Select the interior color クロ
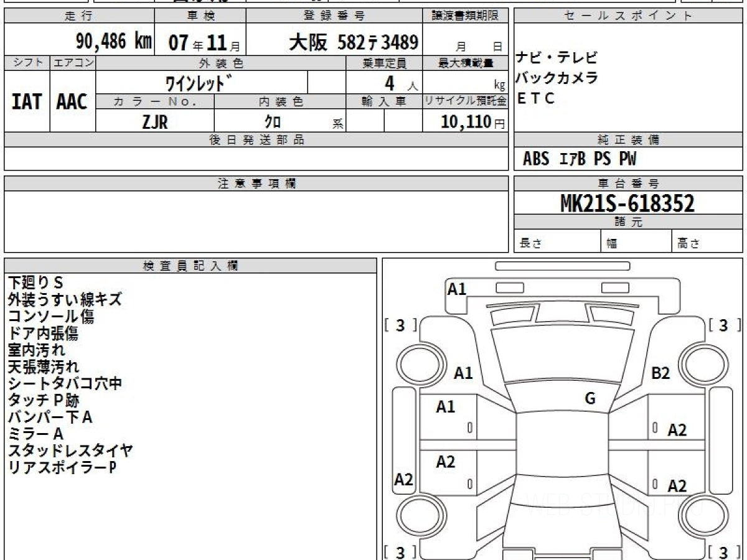 pos(272,121)
